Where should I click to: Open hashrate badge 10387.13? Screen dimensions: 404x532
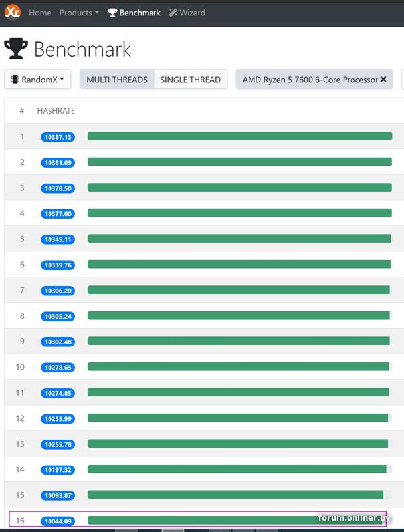[58, 137]
